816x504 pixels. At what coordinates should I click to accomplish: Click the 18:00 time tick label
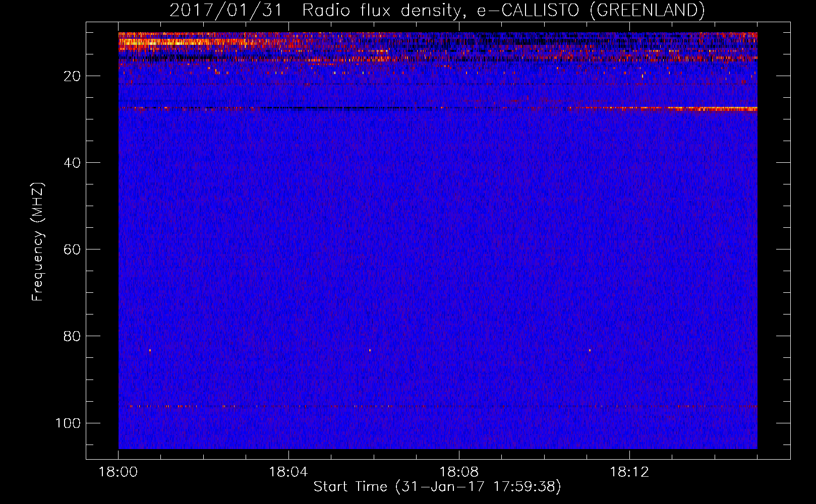pyautogui.click(x=118, y=472)
